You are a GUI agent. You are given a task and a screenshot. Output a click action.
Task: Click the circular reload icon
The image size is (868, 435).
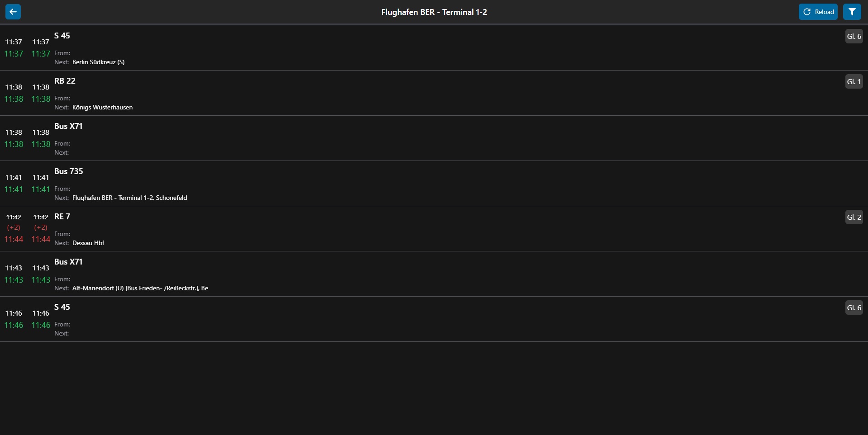808,11
